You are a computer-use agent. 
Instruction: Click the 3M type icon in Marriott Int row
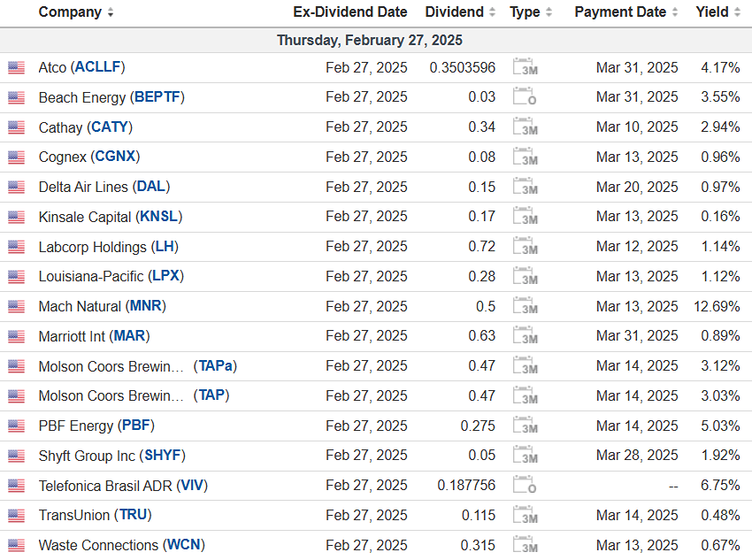point(526,336)
